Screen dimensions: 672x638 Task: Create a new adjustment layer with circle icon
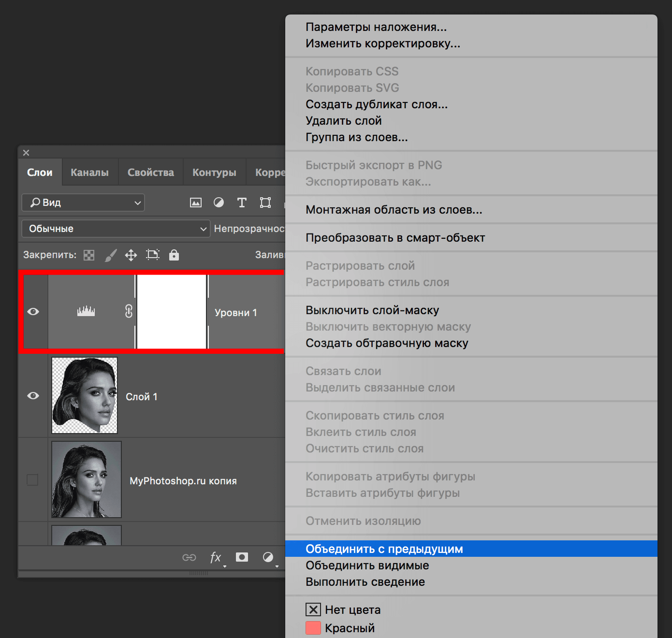268,557
